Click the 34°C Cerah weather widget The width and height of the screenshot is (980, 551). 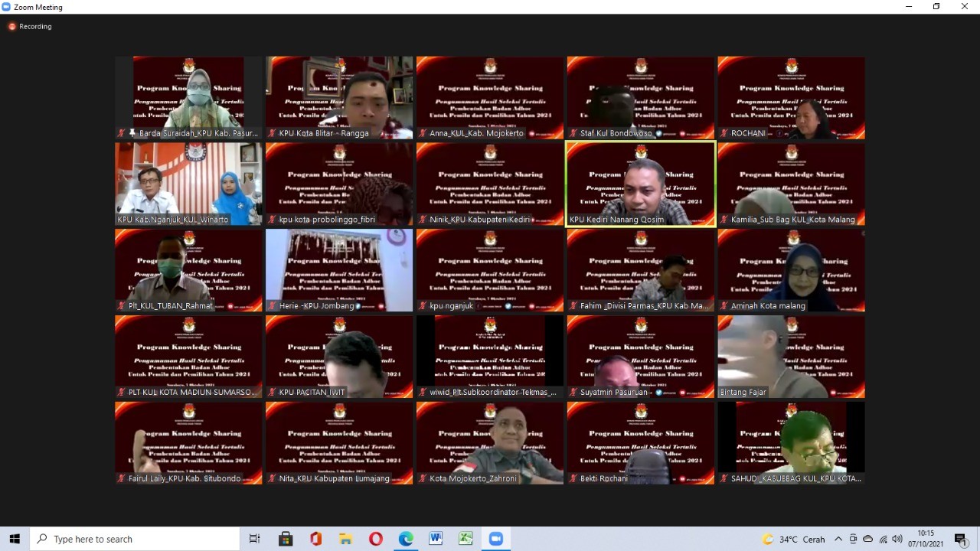pyautogui.click(x=793, y=539)
